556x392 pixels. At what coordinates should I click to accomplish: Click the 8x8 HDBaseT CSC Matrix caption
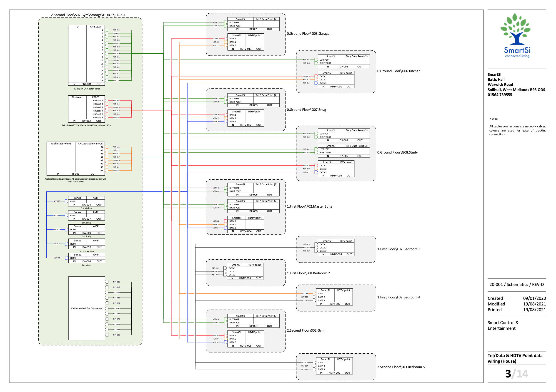tap(86, 125)
